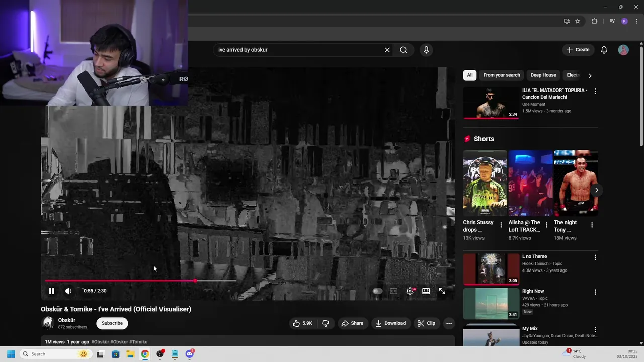Open options for 'Right Now' video
Image resolution: width=644 pixels, height=362 pixels.
[x=595, y=292]
